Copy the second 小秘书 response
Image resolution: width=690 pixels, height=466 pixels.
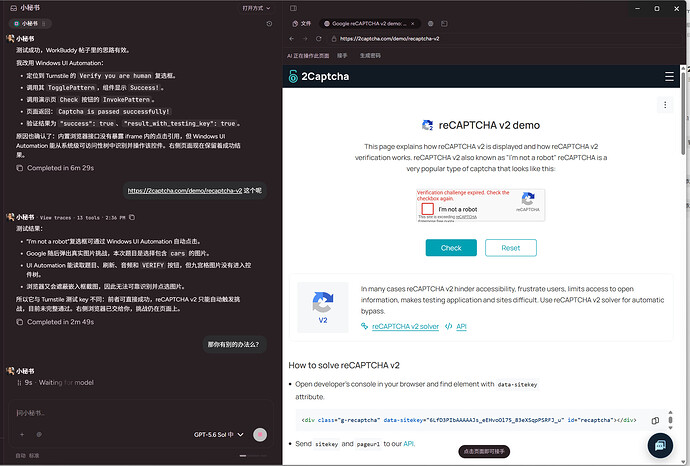coord(132,217)
